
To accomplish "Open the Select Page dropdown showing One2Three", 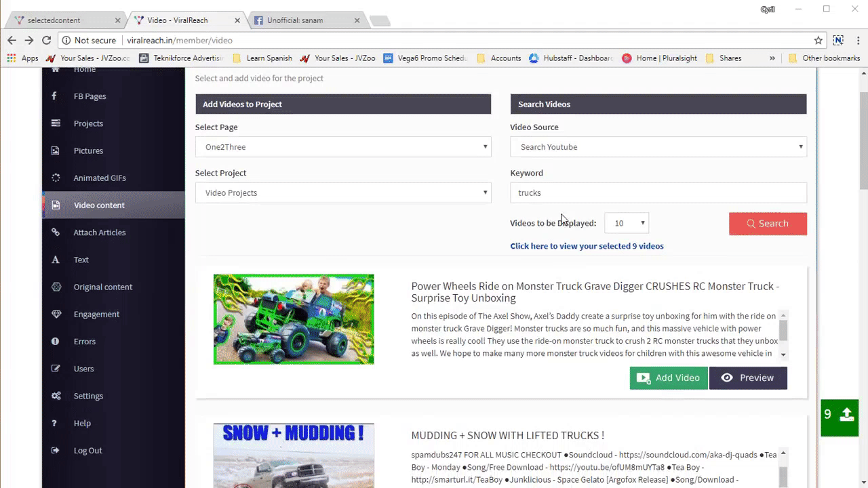I will pos(342,147).
